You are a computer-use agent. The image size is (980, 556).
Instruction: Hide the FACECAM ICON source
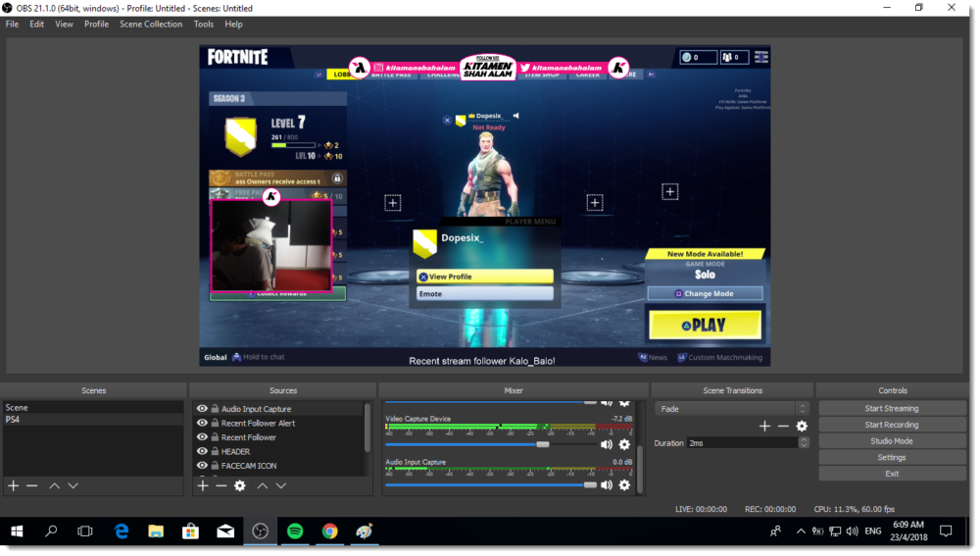pos(202,466)
